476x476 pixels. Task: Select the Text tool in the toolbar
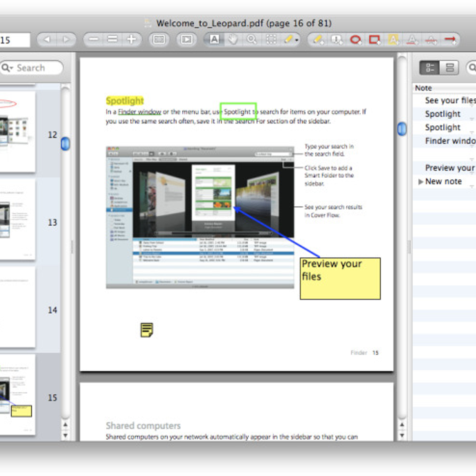pyautogui.click(x=215, y=40)
